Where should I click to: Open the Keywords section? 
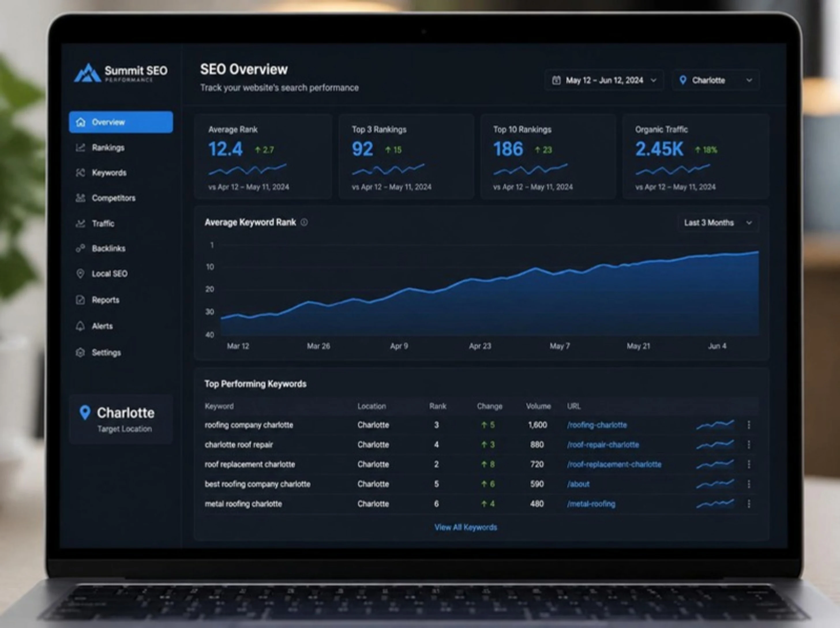109,173
